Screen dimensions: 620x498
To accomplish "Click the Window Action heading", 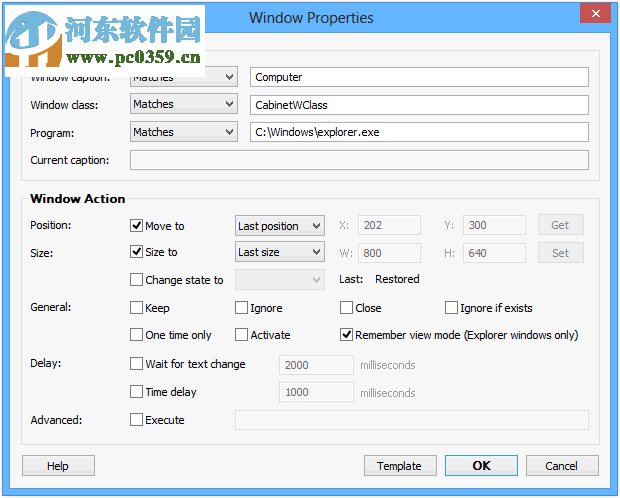I will 78,199.
